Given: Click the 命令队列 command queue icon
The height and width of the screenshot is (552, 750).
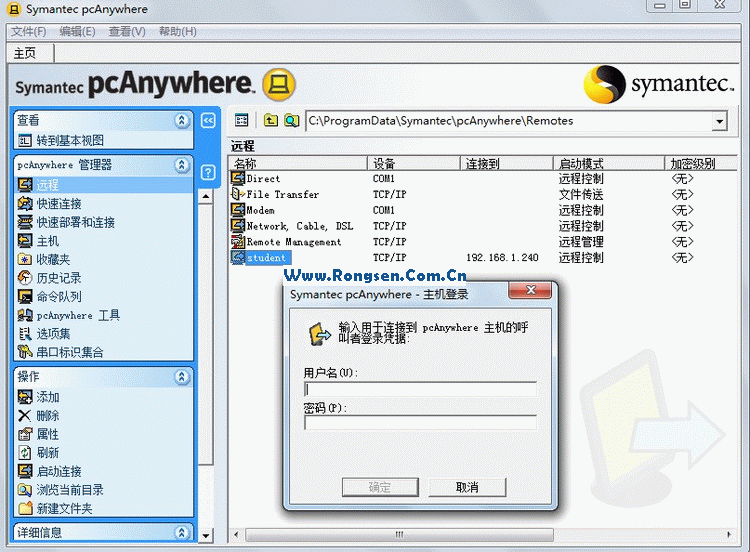Looking at the screenshot, I should 26,296.
